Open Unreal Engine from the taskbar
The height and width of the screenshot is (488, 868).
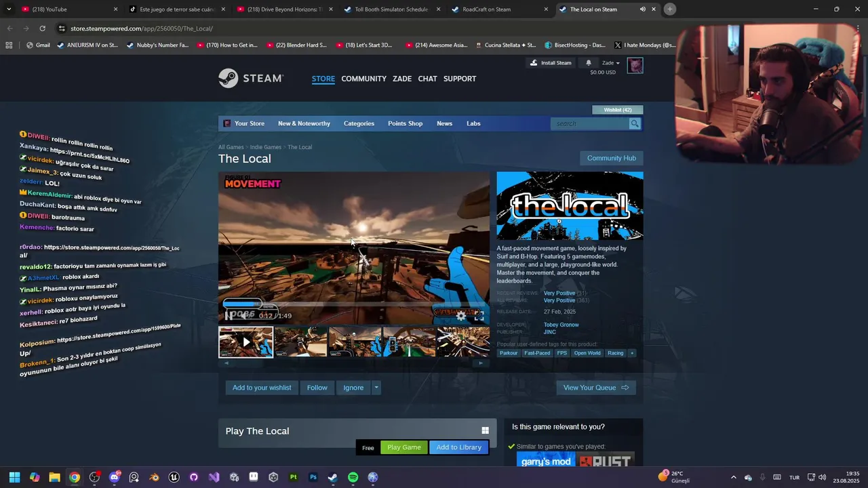174,477
